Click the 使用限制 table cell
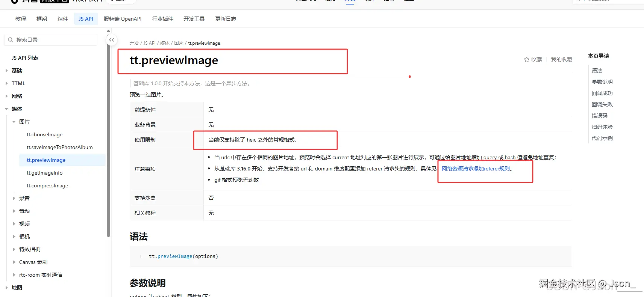 167,140
